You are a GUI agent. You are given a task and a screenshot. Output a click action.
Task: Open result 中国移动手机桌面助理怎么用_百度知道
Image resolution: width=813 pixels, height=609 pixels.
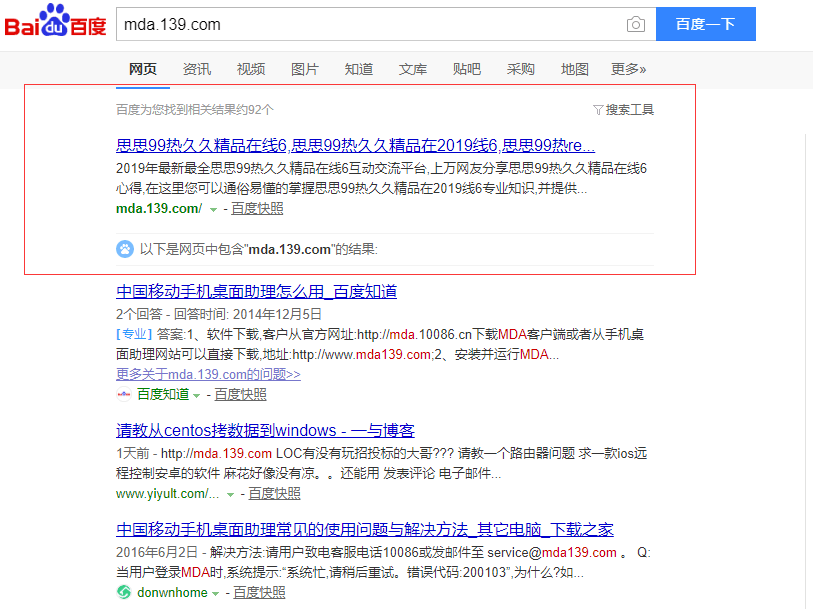click(256, 291)
